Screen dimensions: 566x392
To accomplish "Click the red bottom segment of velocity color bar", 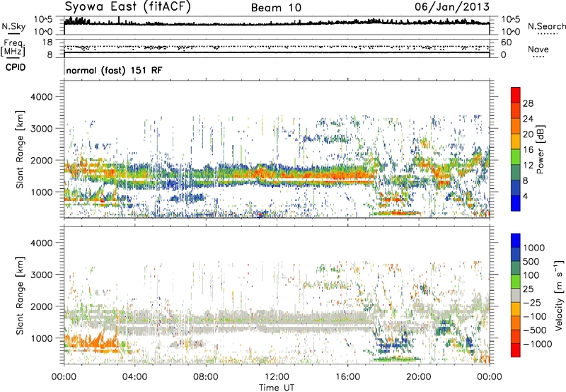I will tap(516, 350).
